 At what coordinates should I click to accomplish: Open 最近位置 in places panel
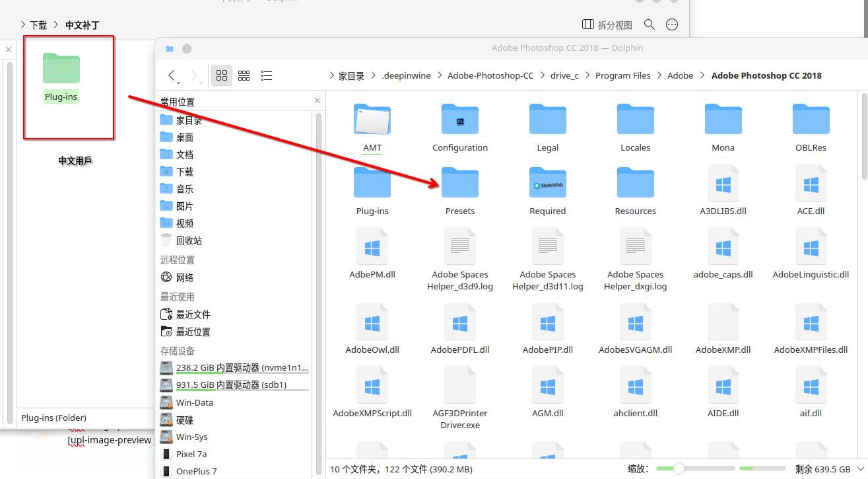click(236, 332)
